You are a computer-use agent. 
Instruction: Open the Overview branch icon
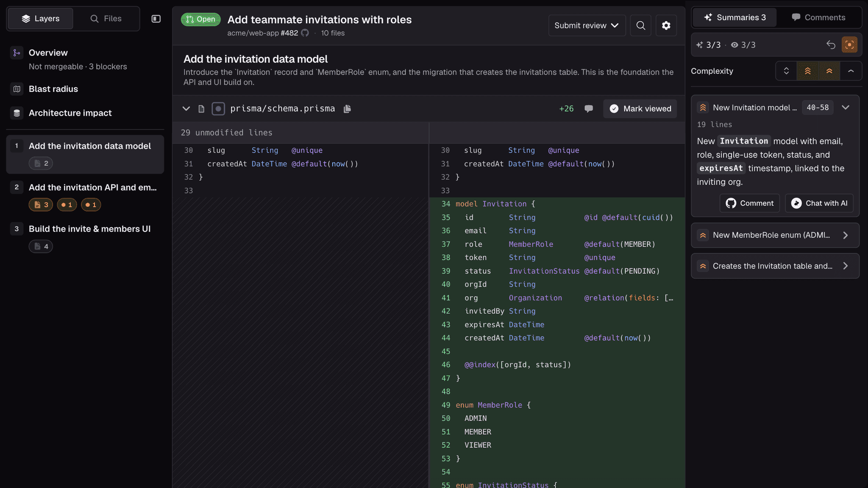click(x=17, y=53)
